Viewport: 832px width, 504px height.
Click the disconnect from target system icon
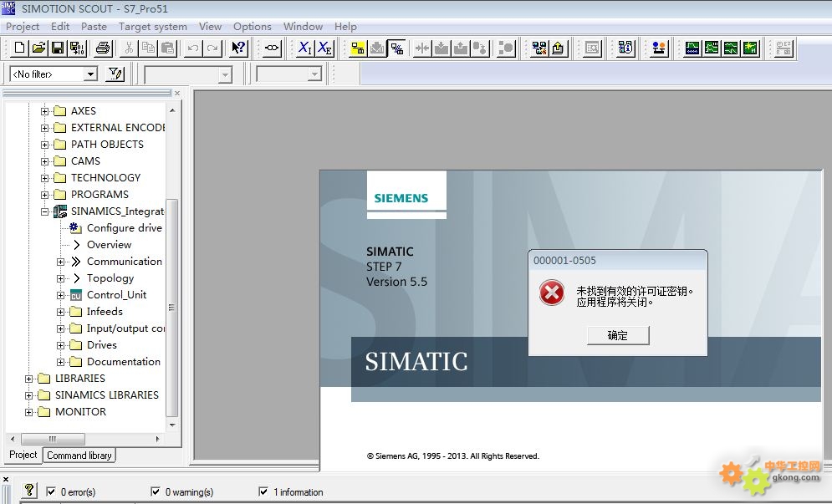pyautogui.click(x=396, y=48)
